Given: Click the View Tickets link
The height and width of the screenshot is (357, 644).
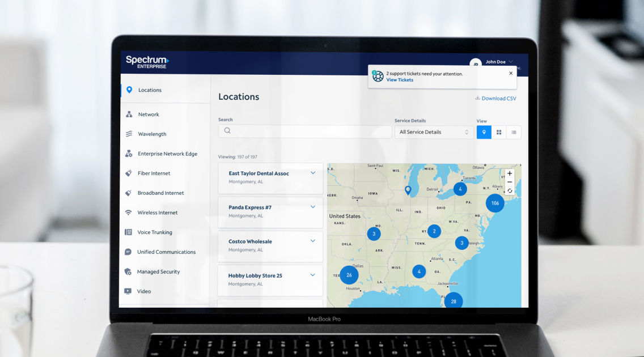Looking at the screenshot, I should point(400,80).
